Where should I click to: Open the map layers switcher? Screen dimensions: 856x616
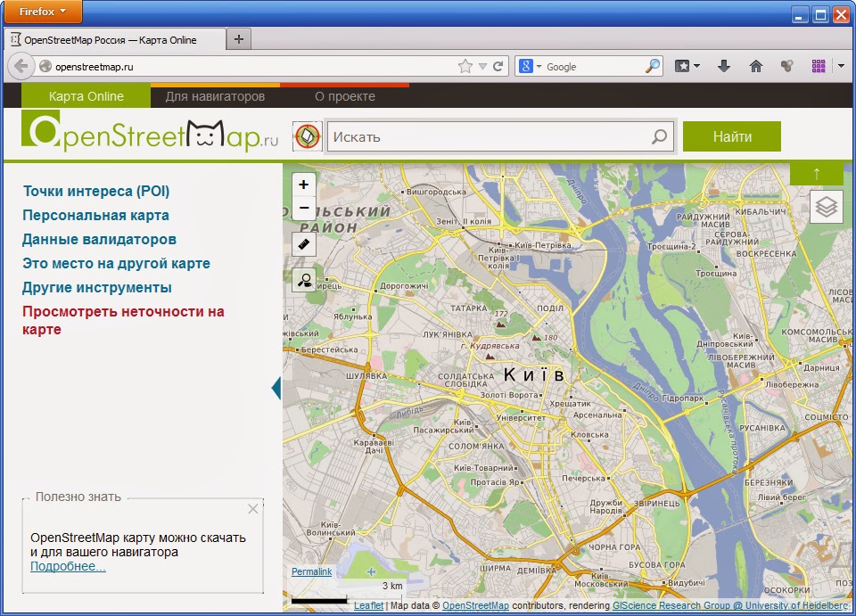click(x=827, y=207)
